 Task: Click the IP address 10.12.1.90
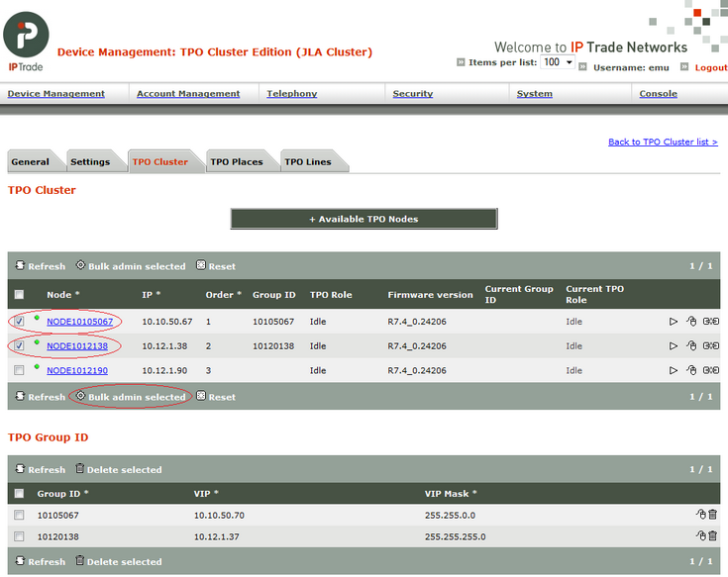(x=164, y=370)
